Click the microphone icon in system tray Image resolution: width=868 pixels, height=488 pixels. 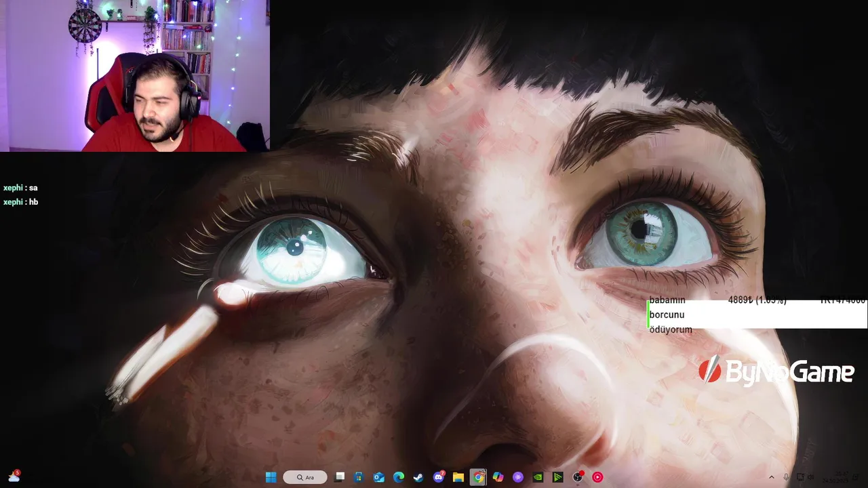[x=786, y=477]
